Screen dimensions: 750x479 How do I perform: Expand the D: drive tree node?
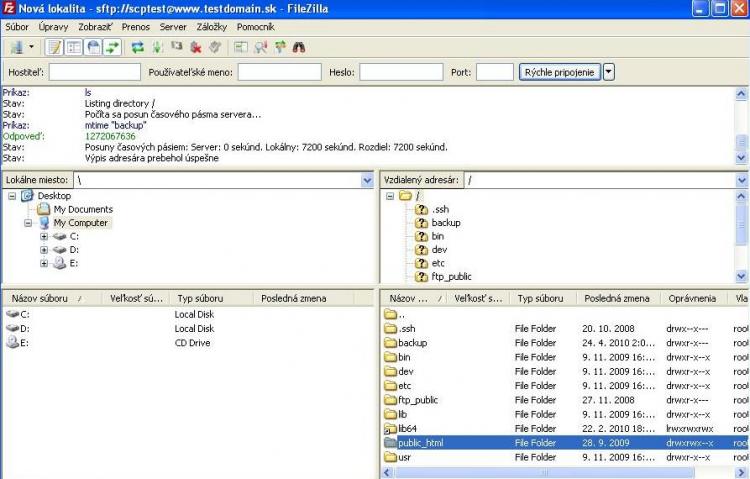[x=44, y=250]
